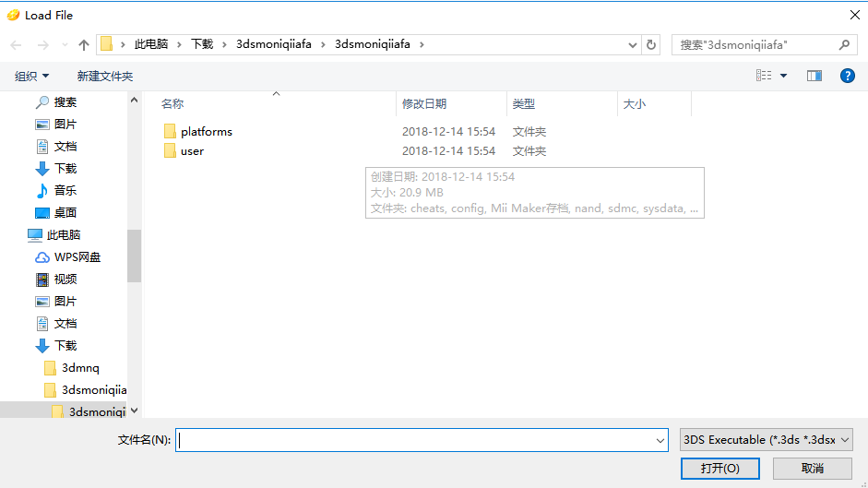
Task: Click the Up one level arrow icon
Action: tap(84, 44)
